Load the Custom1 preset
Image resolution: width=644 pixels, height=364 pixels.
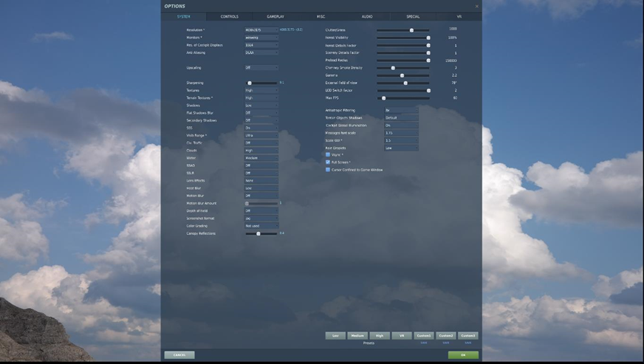pos(424,336)
